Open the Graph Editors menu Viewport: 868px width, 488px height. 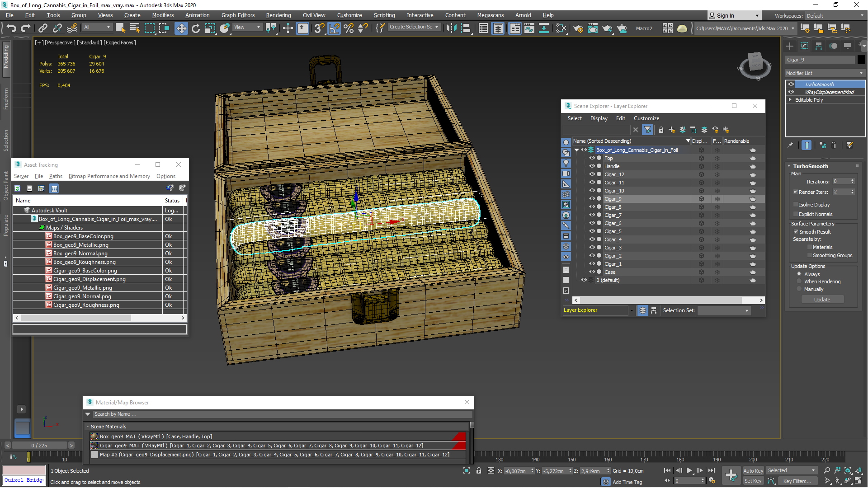click(x=238, y=15)
